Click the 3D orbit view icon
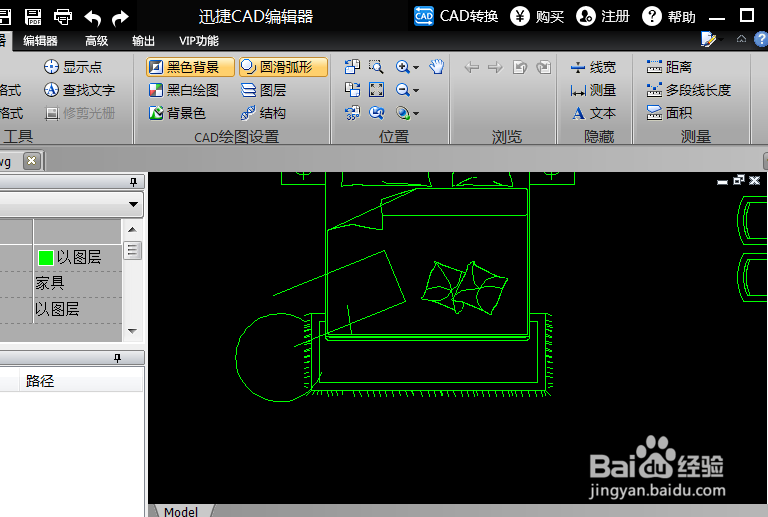Screen dimensions: 768x517 coord(403,113)
